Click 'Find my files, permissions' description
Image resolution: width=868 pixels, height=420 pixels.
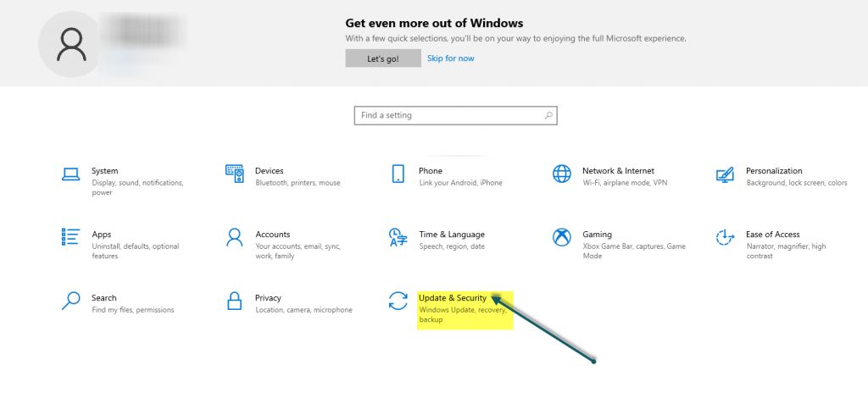133,310
